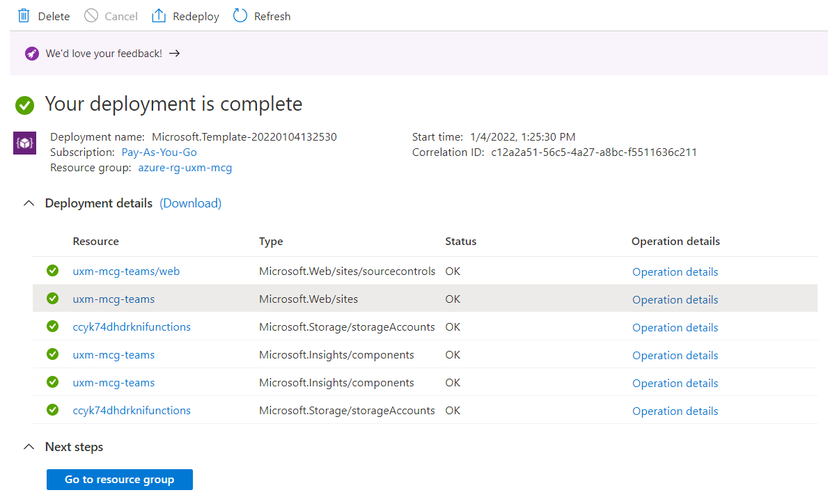
Task: Open the azure-rg-uxm-mcg resource group link
Action: 185,167
